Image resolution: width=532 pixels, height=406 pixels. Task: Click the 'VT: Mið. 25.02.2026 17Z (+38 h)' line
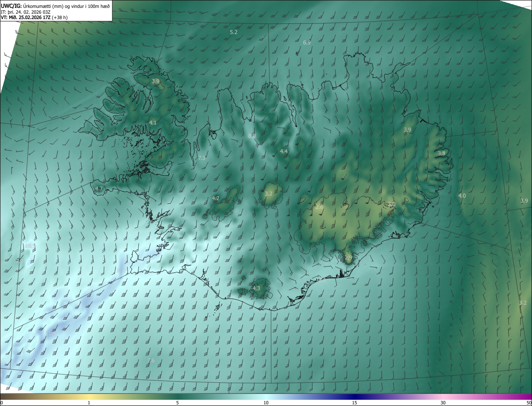(x=34, y=17)
